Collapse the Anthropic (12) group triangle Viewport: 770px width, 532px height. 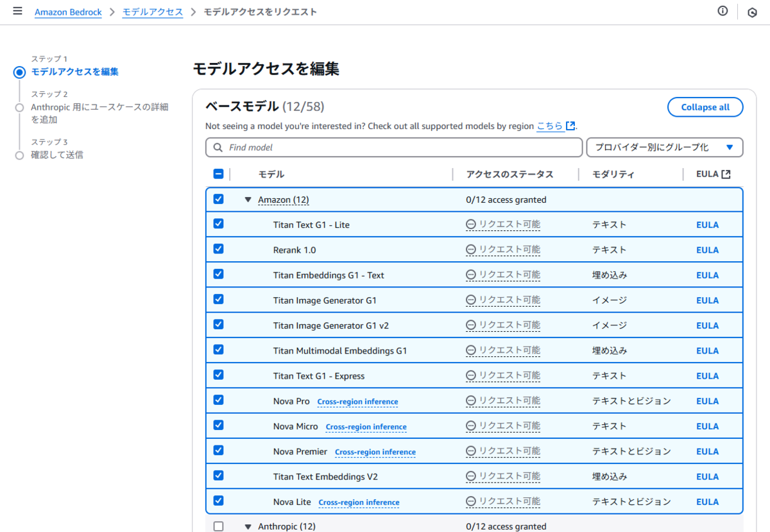pyautogui.click(x=248, y=526)
